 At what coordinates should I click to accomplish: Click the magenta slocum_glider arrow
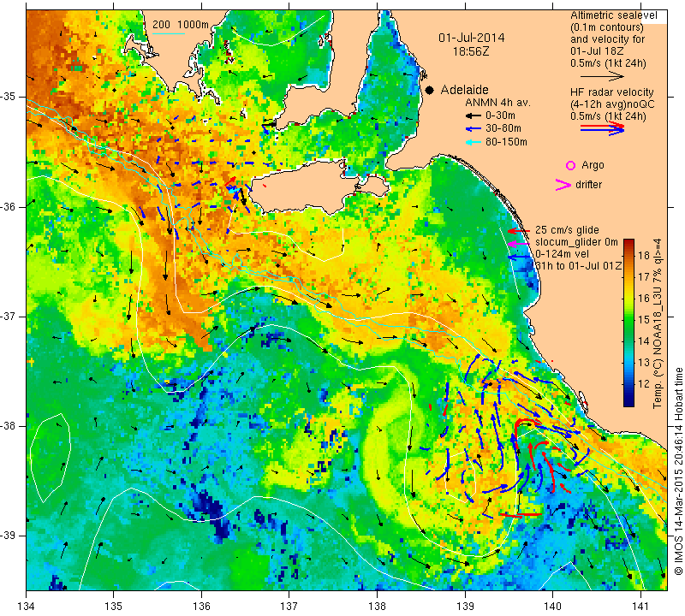(519, 244)
